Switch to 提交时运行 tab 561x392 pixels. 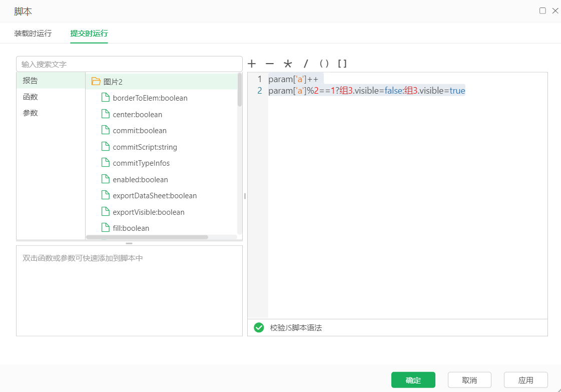pyautogui.click(x=89, y=34)
